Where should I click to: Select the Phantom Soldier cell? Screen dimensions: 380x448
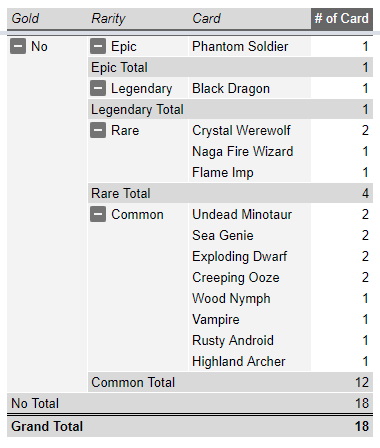click(x=250, y=46)
